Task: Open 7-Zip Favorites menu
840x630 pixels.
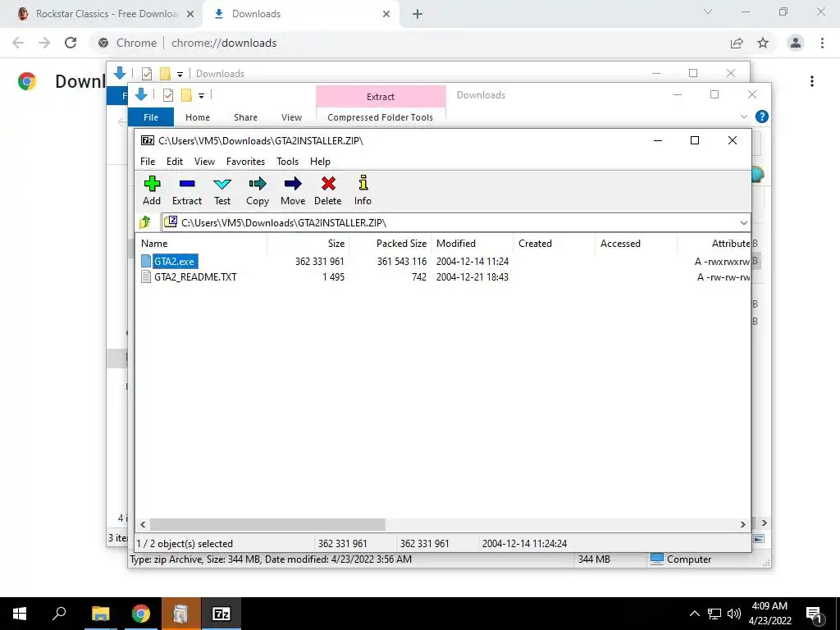Action: pyautogui.click(x=245, y=162)
